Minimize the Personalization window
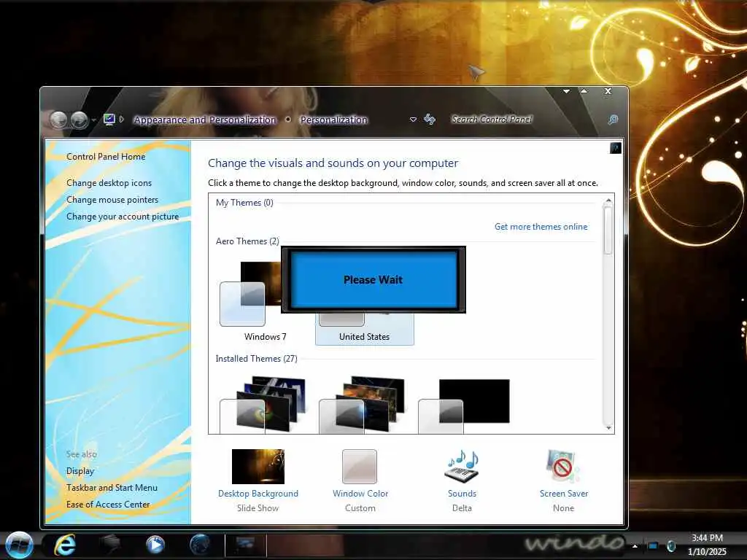 [x=566, y=91]
